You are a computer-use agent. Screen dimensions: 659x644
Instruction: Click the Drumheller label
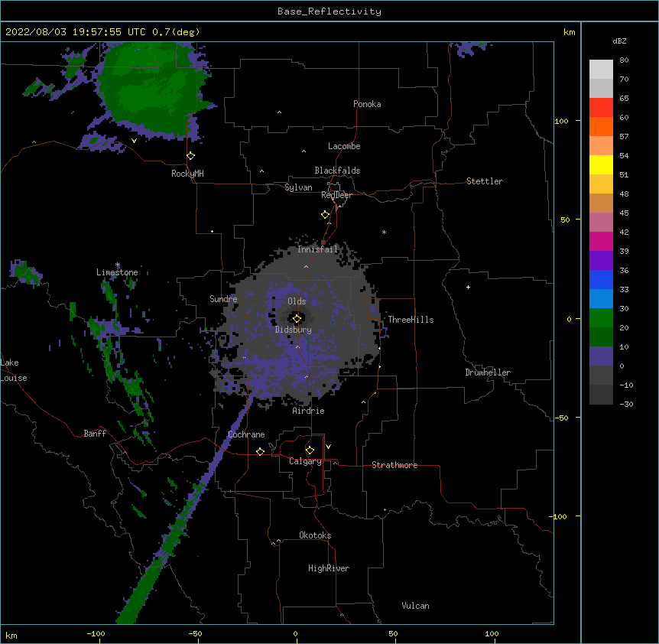pos(488,372)
